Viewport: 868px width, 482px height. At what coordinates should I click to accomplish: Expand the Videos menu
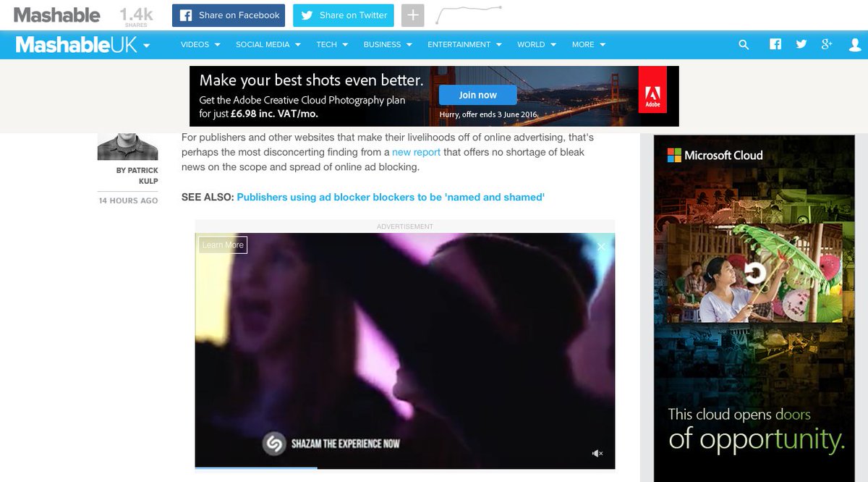(x=200, y=45)
